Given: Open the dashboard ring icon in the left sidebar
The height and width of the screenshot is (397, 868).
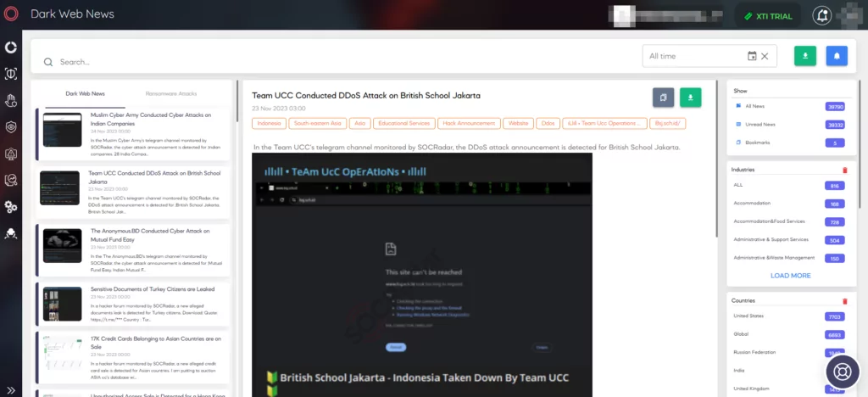Looking at the screenshot, I should click(x=10, y=48).
